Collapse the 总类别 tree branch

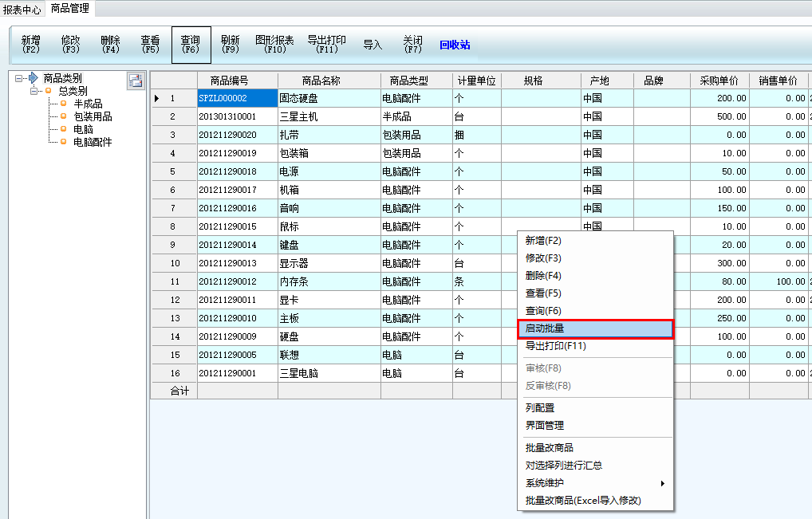34,91
